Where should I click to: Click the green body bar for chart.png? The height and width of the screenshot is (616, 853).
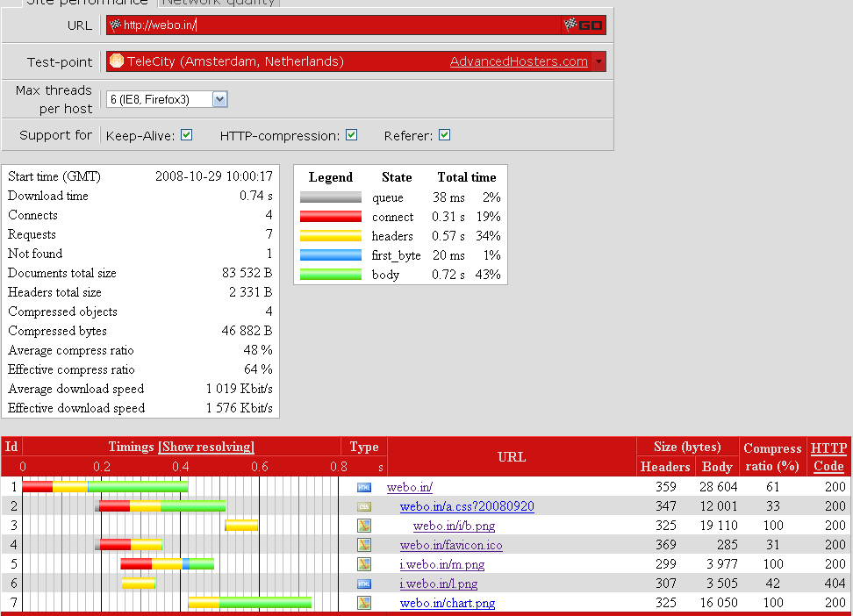click(265, 603)
